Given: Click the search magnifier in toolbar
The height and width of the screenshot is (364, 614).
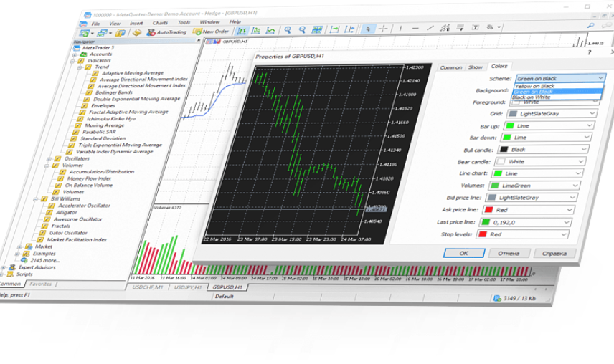Looking at the screenshot, I should (590, 25).
